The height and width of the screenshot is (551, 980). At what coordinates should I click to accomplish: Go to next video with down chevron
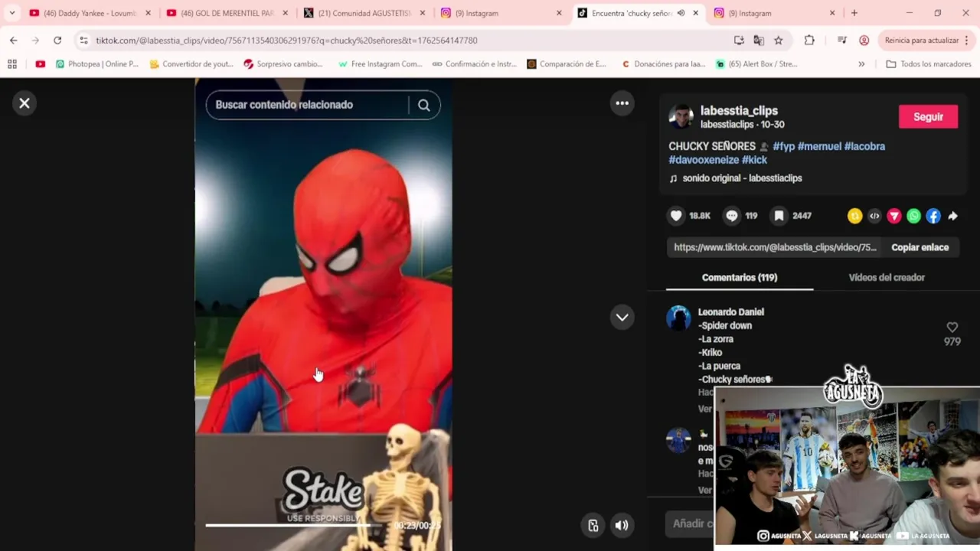622,317
